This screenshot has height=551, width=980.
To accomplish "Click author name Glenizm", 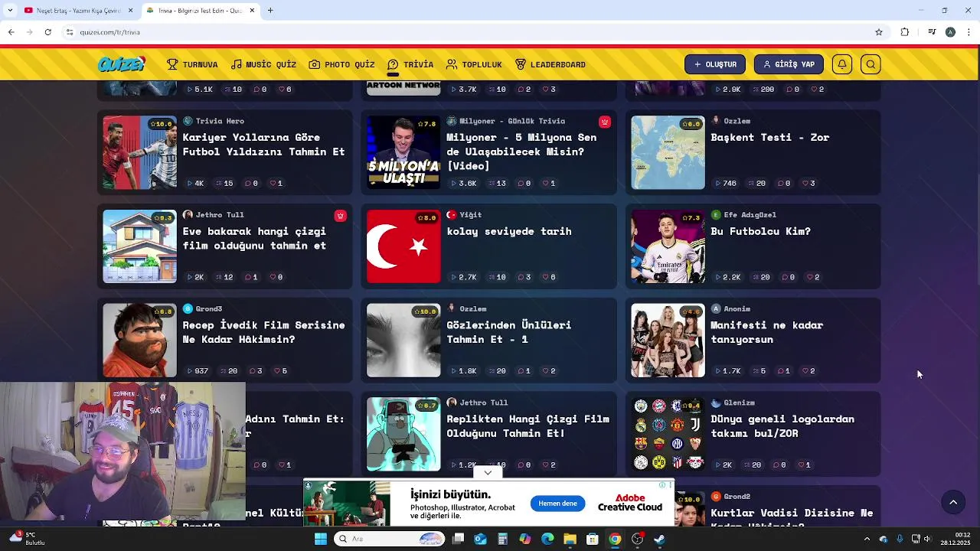I will (x=739, y=403).
